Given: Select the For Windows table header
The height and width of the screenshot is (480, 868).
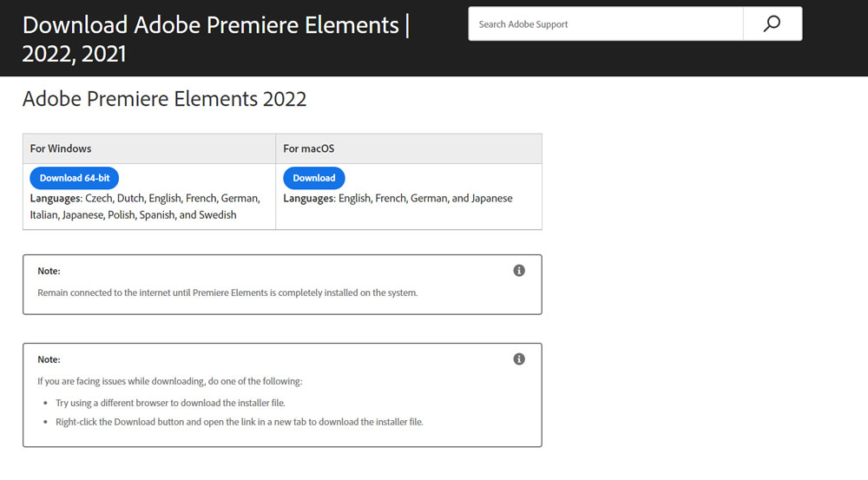Looking at the screenshot, I should (149, 148).
